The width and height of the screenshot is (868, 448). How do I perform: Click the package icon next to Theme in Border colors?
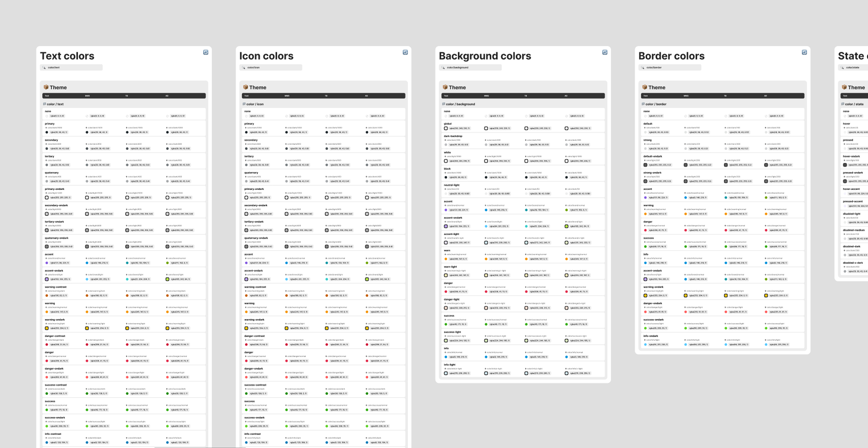[x=645, y=87]
